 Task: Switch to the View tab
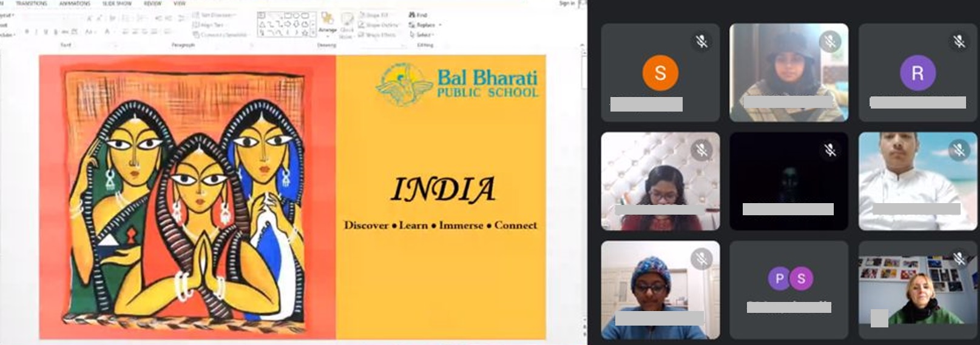180,4
